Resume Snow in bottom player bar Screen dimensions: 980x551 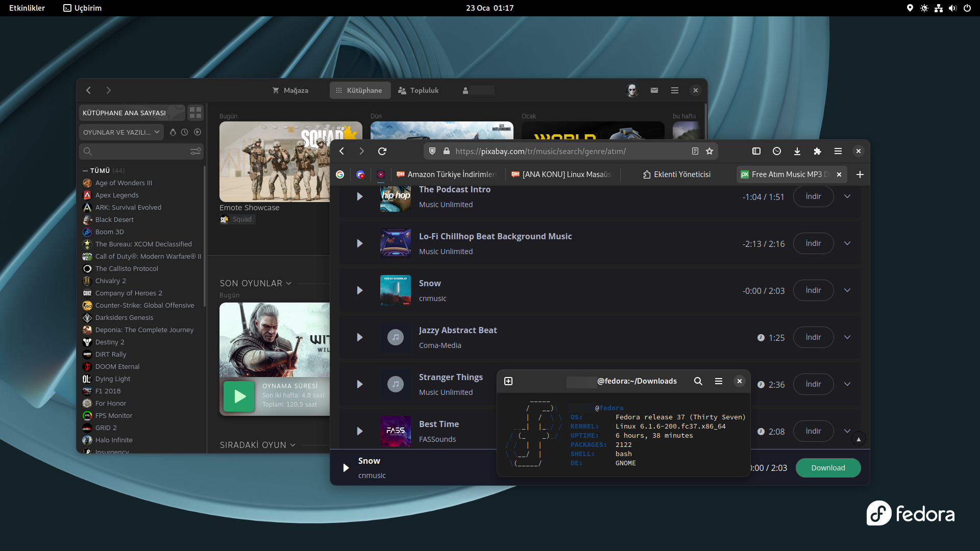[x=346, y=468]
